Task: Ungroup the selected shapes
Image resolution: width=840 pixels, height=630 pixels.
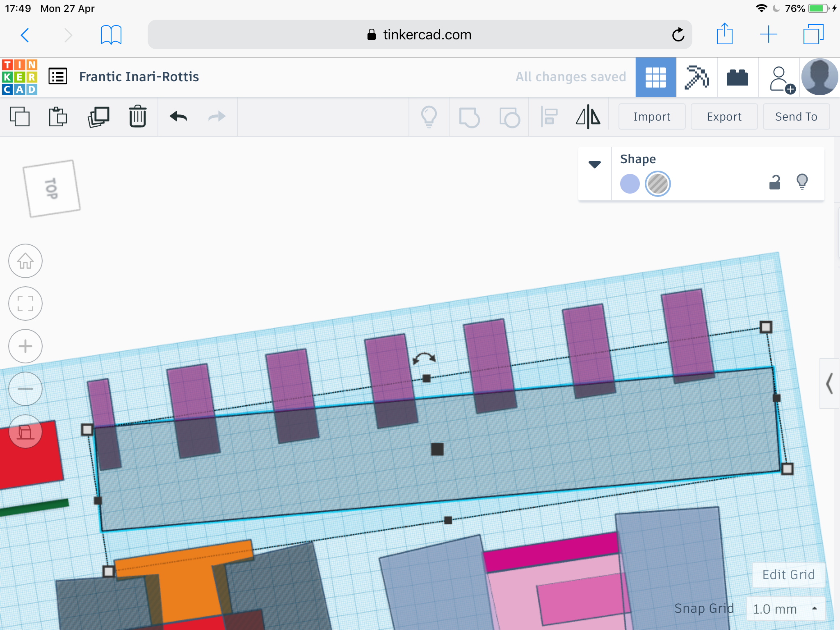Action: coord(510,117)
